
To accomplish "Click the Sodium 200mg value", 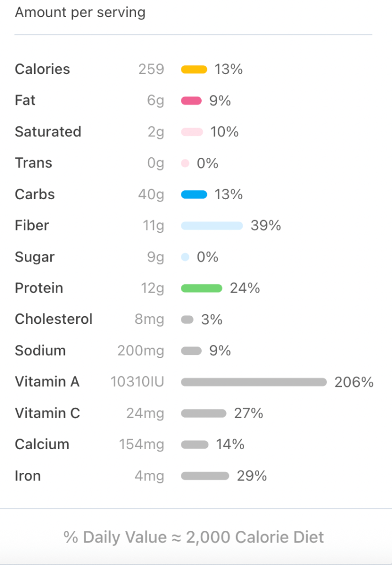I will [141, 351].
